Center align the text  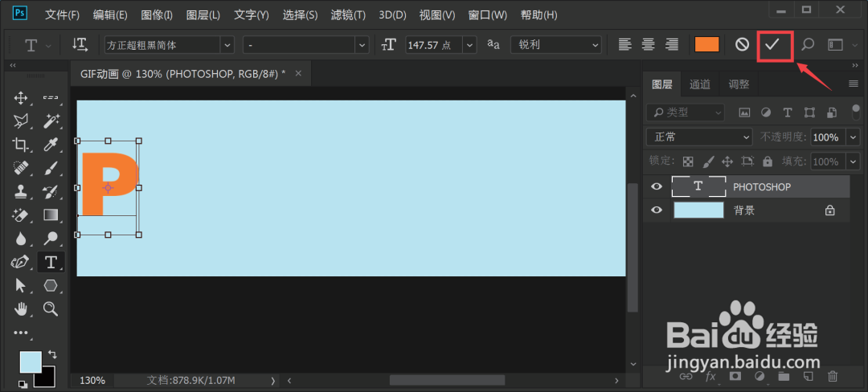(x=649, y=45)
